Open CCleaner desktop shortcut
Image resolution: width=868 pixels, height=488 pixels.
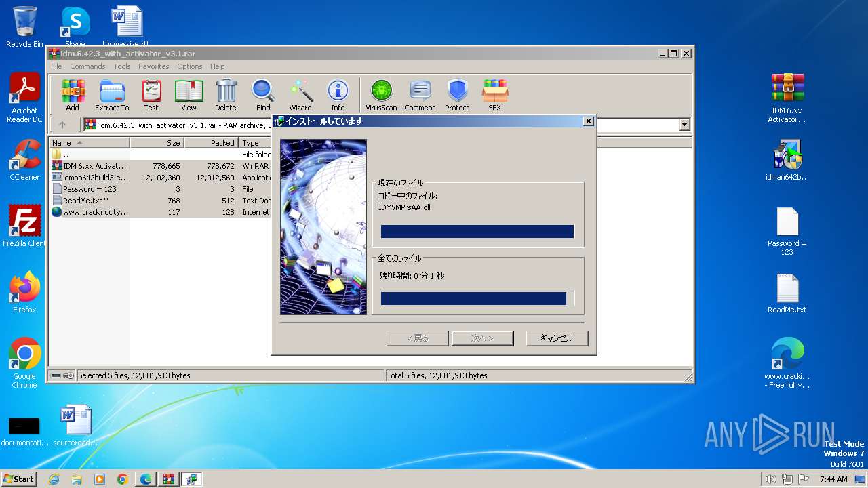[x=24, y=159]
